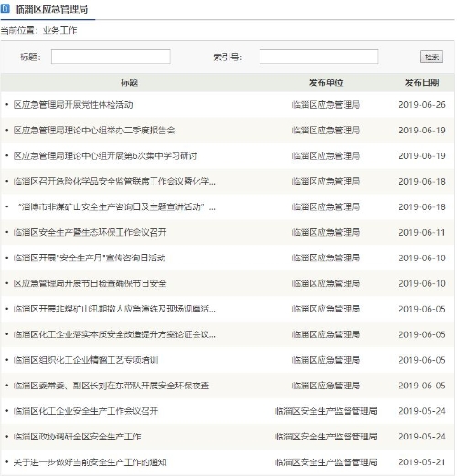Click the blue document icon beside 临淄区应急管理局
Image resolution: width=457 pixels, height=476 pixels.
[5, 9]
